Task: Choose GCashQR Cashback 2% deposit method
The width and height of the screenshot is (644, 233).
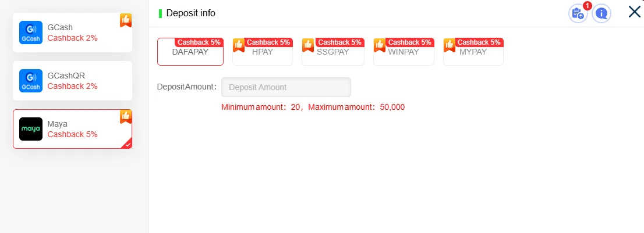Action: [72, 81]
